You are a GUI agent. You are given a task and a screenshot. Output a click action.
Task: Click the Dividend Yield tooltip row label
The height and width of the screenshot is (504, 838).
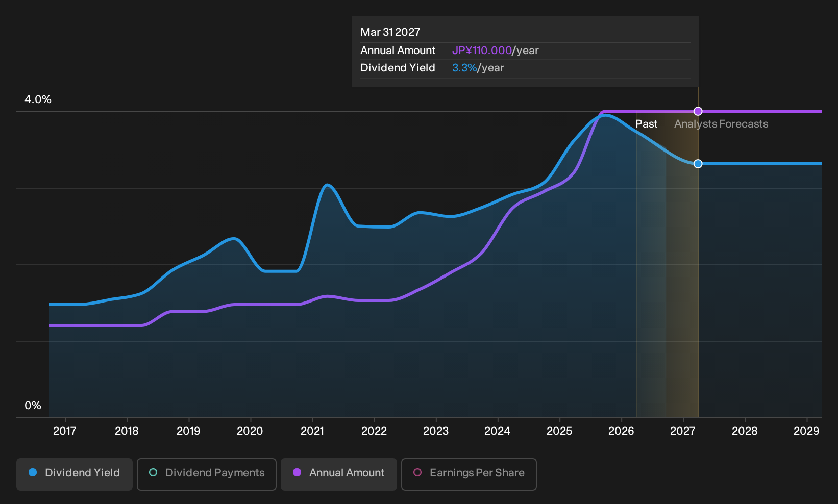(398, 68)
